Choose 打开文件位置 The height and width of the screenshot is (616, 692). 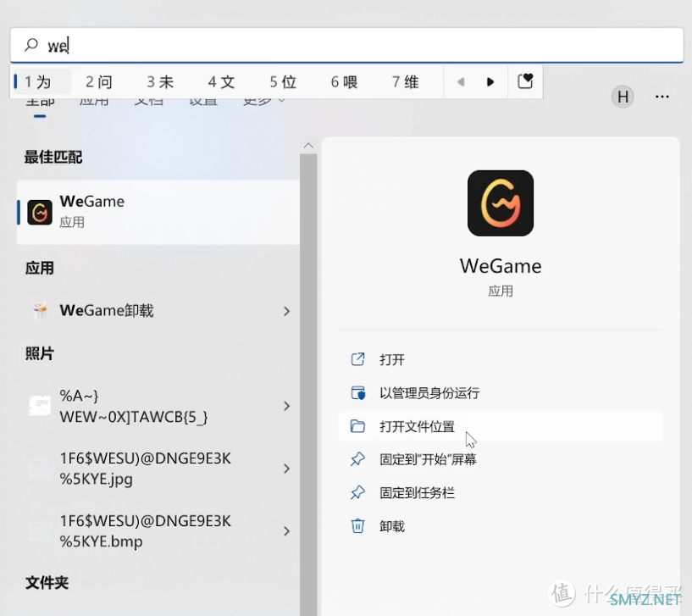(x=501, y=426)
